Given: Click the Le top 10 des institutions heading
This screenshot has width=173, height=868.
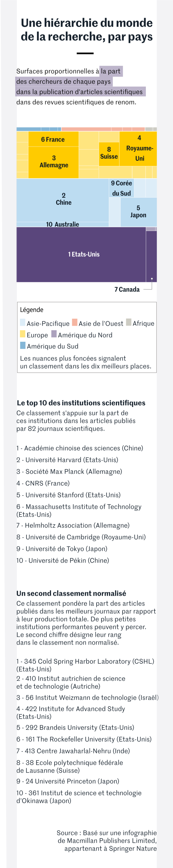Looking at the screenshot, I should (x=81, y=403).
